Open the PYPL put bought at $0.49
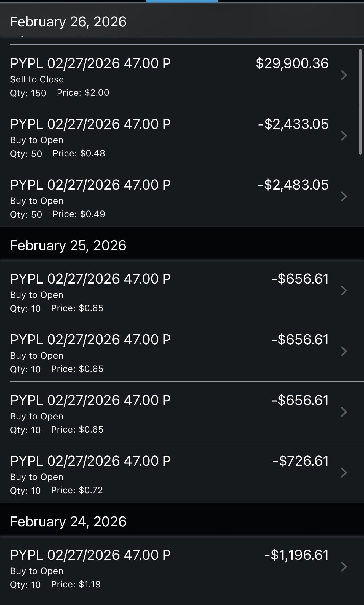The image size is (364, 605). 90,185
